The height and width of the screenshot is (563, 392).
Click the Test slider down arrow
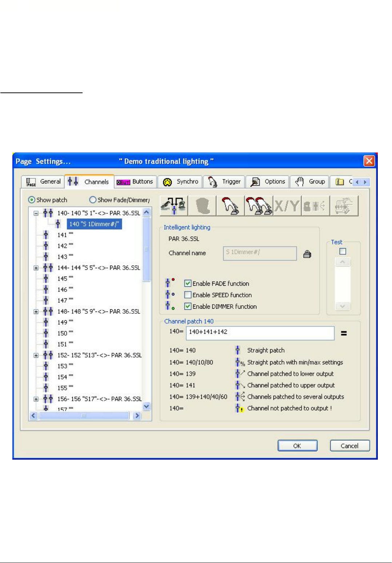343,306
